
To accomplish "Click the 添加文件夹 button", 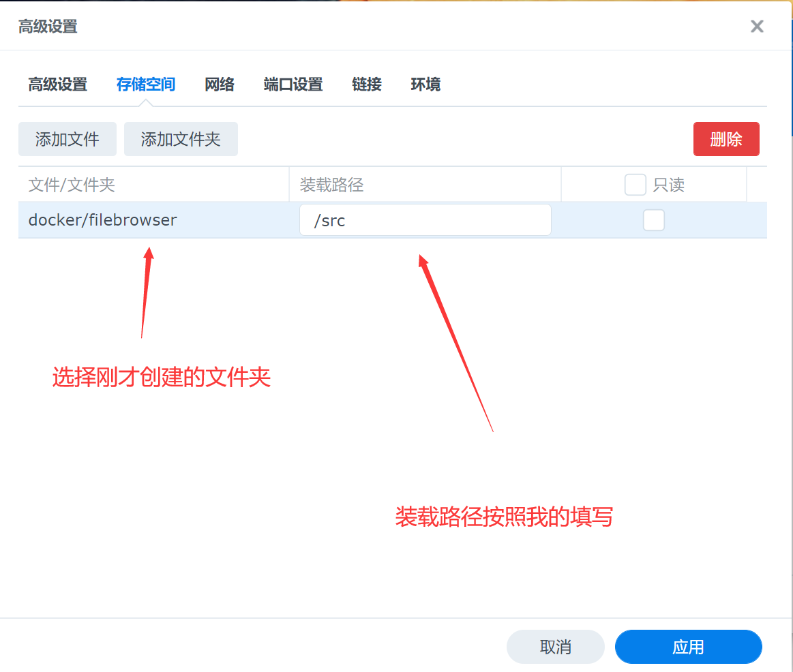I will [x=181, y=140].
